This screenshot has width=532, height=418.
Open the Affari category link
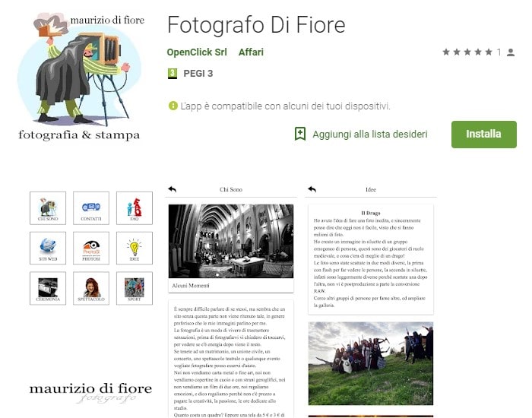point(251,52)
